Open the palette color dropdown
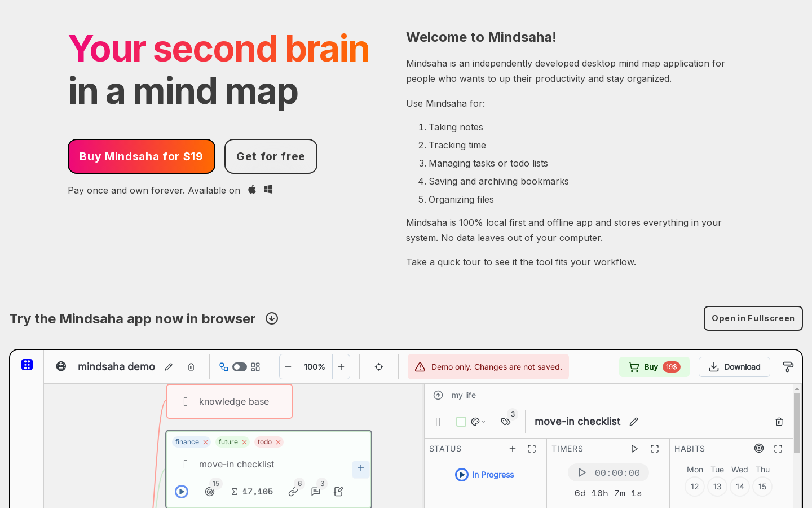The height and width of the screenshot is (508, 812). pyautogui.click(x=478, y=422)
